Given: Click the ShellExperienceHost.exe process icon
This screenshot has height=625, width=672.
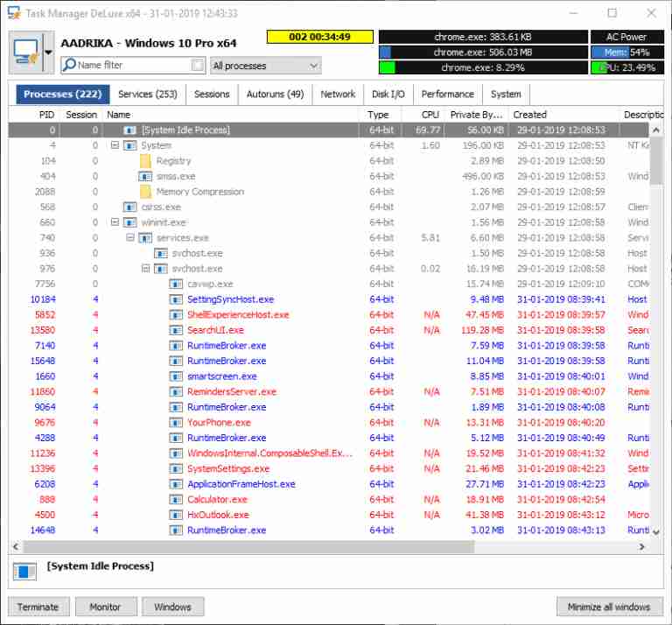Looking at the screenshot, I should click(x=176, y=314).
